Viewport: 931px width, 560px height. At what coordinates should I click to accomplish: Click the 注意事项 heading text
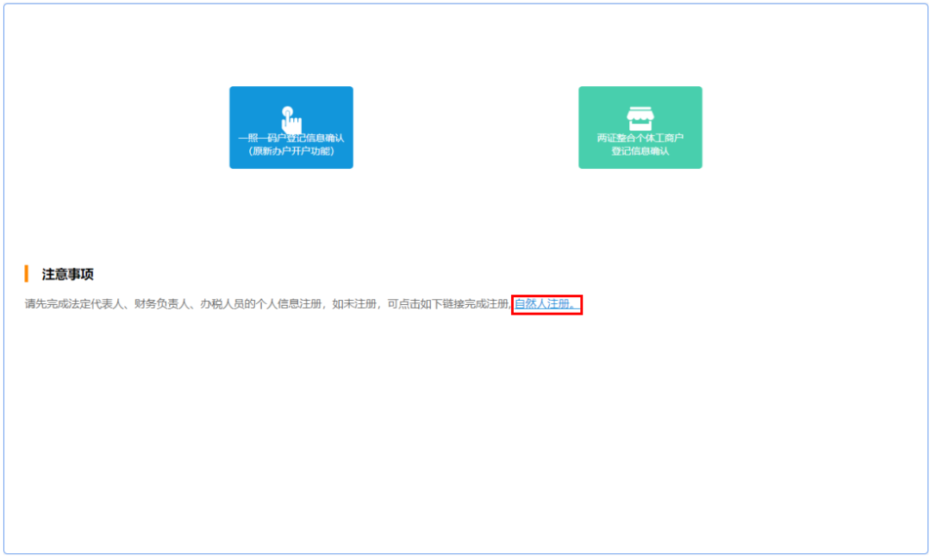[x=68, y=274]
